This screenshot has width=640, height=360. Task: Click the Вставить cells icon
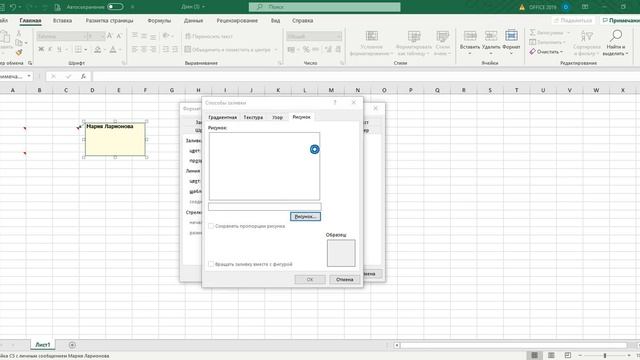click(x=470, y=36)
